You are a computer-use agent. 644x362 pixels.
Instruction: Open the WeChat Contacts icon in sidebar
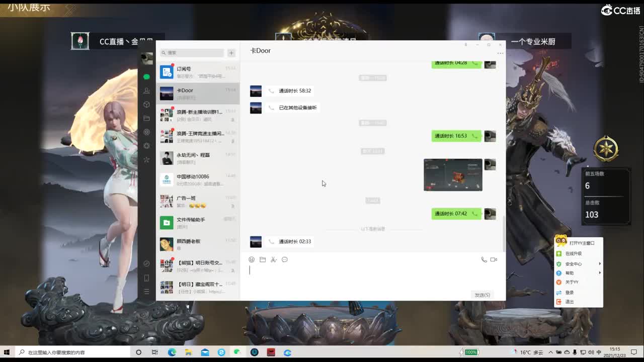click(146, 90)
